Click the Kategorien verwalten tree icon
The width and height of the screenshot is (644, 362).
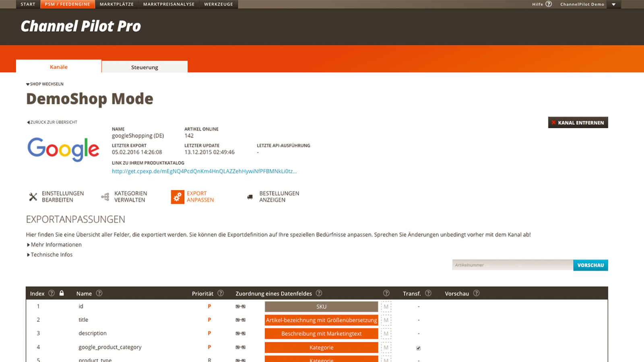click(105, 197)
